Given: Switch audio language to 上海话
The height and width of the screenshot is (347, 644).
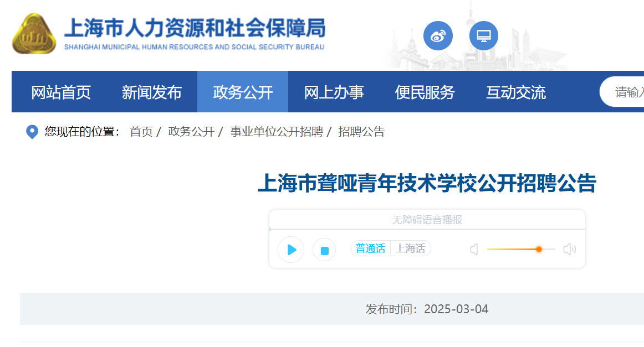Looking at the screenshot, I should 410,249.
